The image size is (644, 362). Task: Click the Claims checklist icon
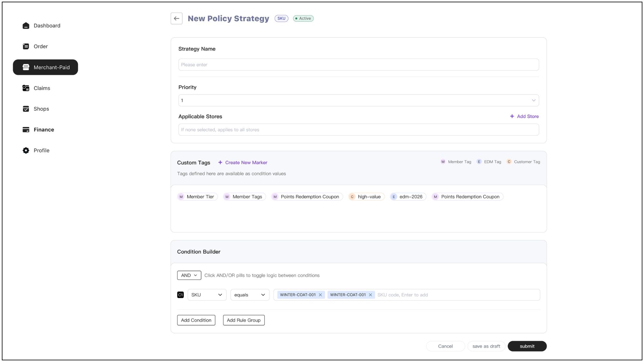point(26,88)
